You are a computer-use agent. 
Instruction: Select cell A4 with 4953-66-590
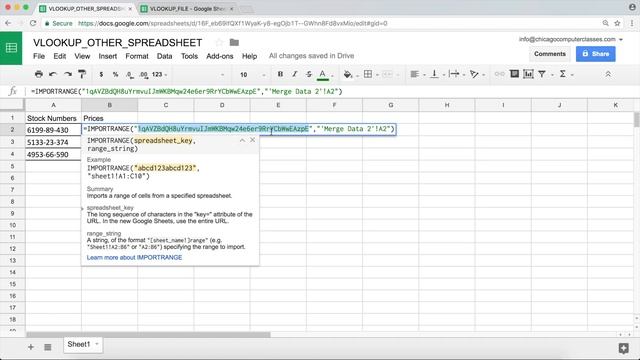(53, 154)
